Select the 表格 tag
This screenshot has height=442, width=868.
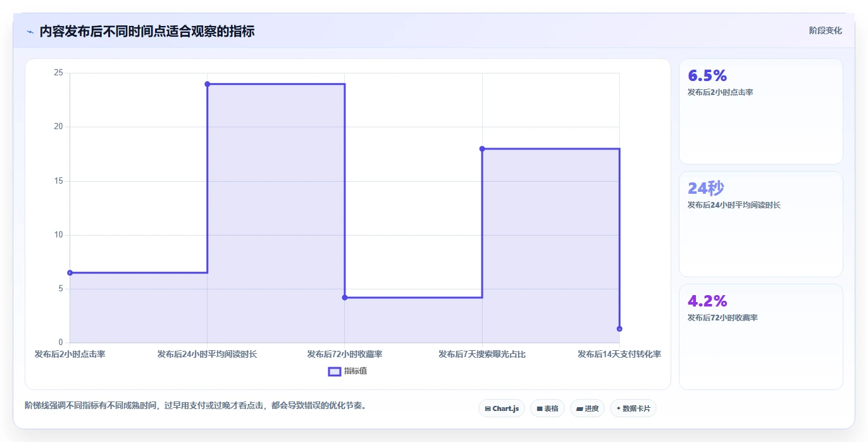tap(547, 408)
